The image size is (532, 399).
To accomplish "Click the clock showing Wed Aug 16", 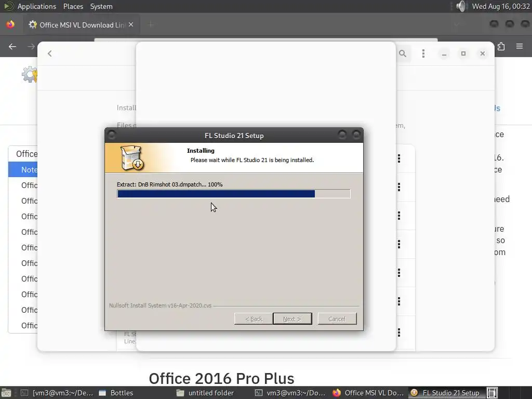I will [x=501, y=6].
